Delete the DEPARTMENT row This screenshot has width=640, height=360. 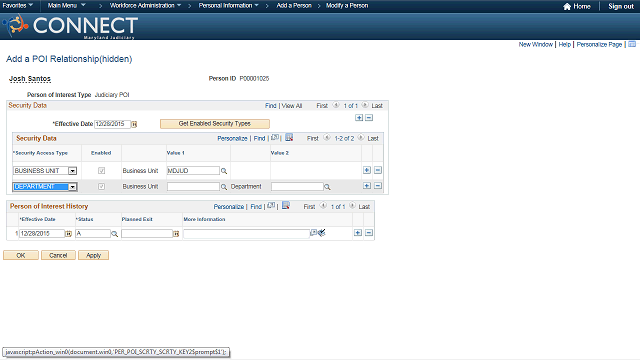tap(378, 186)
